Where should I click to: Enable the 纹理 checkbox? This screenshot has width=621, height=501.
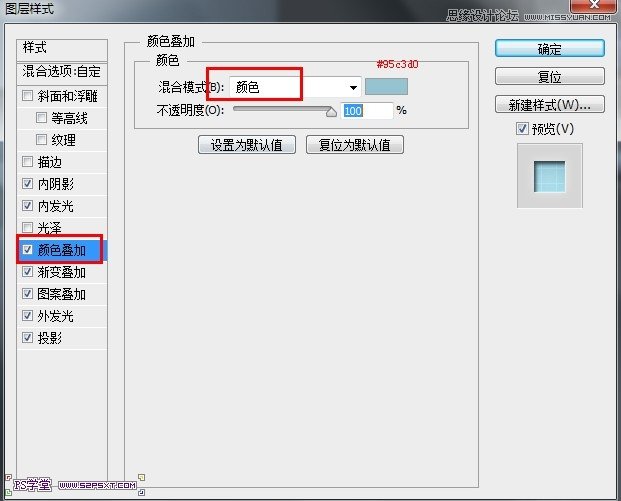[x=41, y=139]
